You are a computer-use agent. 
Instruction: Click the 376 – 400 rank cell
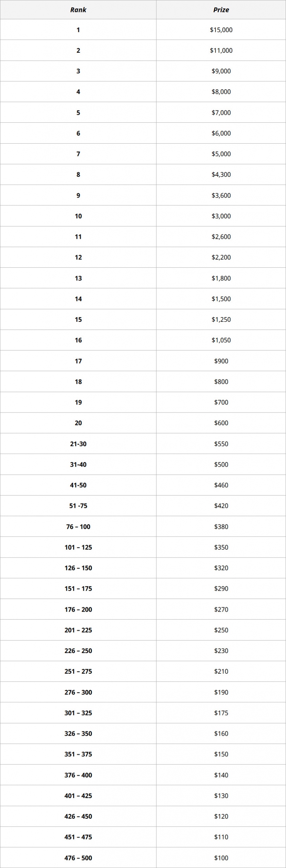78,775
